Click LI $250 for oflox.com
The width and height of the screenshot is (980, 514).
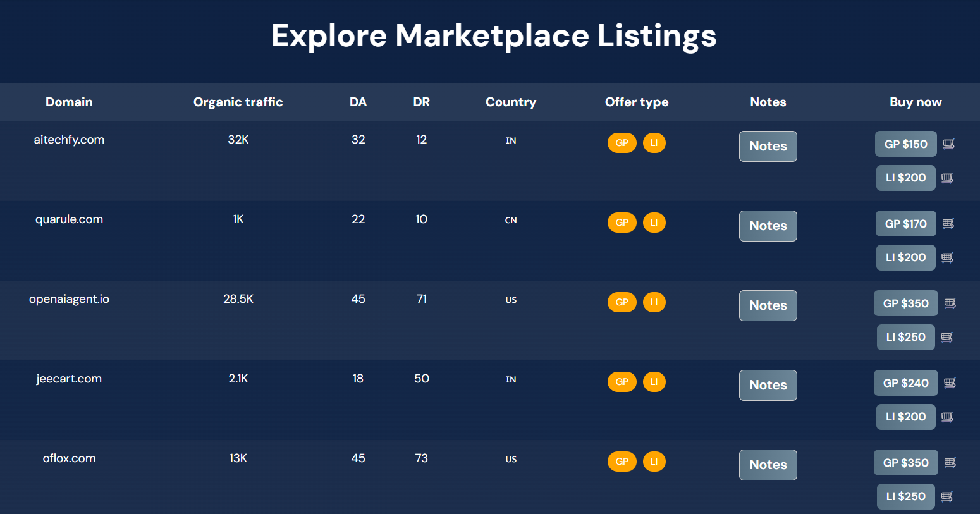906,496
